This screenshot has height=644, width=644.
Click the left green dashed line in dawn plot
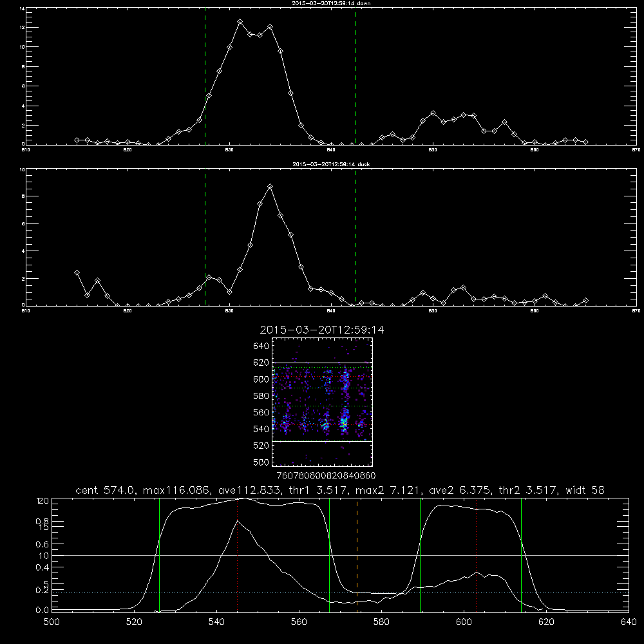[x=205, y=76]
